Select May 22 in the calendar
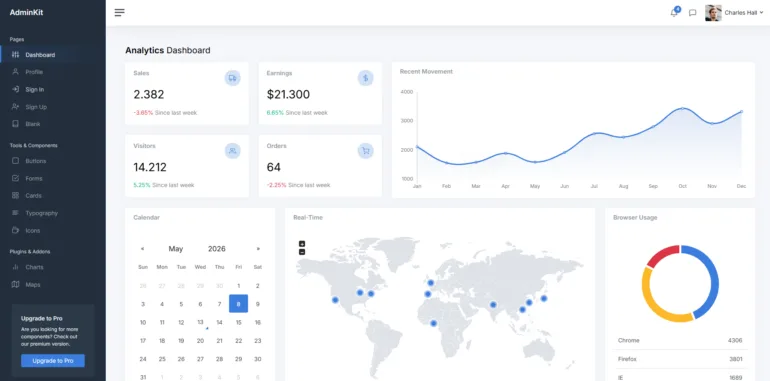The height and width of the screenshot is (381, 770). [238, 340]
